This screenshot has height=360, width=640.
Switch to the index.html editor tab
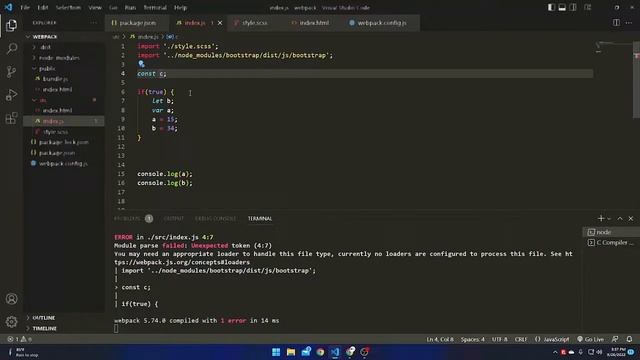[x=314, y=23]
